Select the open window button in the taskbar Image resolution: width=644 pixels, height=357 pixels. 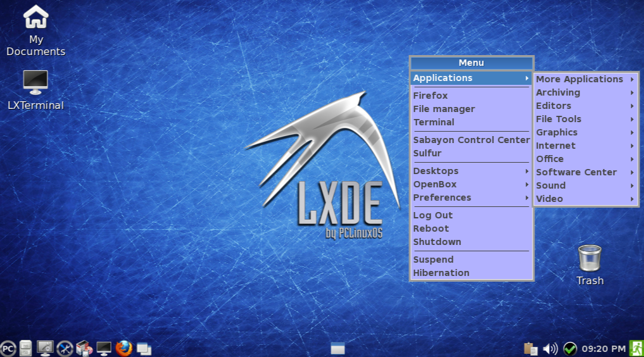[338, 348]
